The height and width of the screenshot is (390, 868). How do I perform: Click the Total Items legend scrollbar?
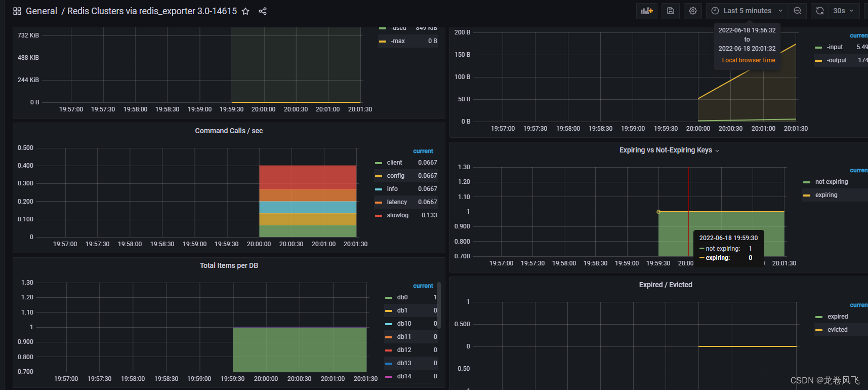click(439, 305)
